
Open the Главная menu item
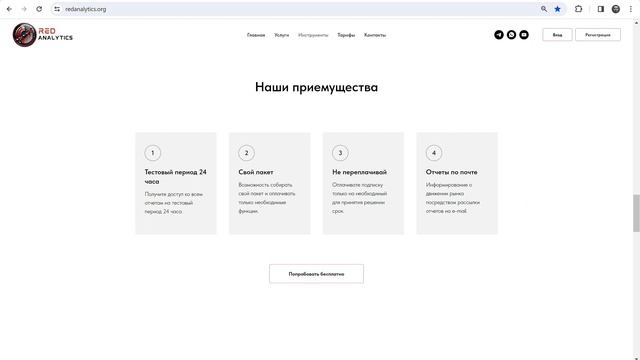click(256, 35)
